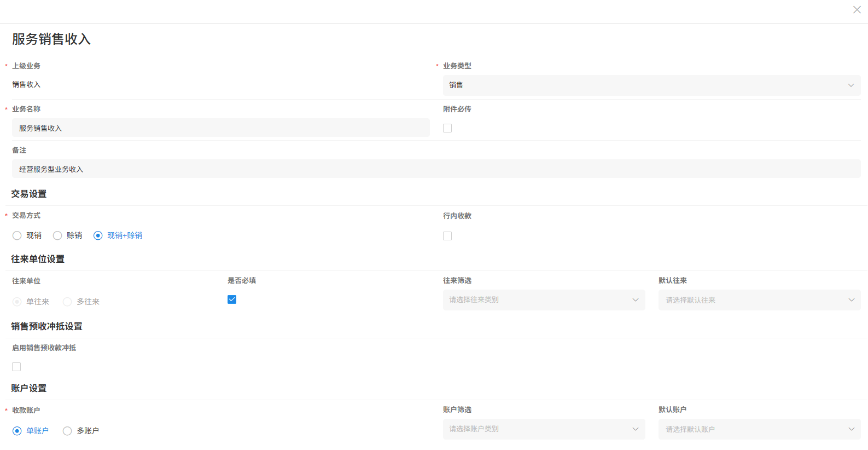Image resolution: width=868 pixels, height=450 pixels.
Task: Open the 默认账户 dropdown
Action: [x=759, y=429]
